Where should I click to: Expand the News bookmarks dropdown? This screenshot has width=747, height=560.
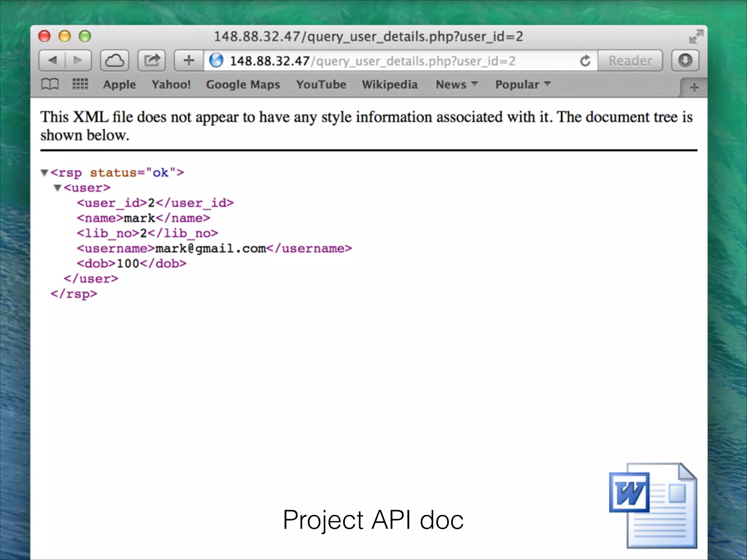tap(457, 85)
